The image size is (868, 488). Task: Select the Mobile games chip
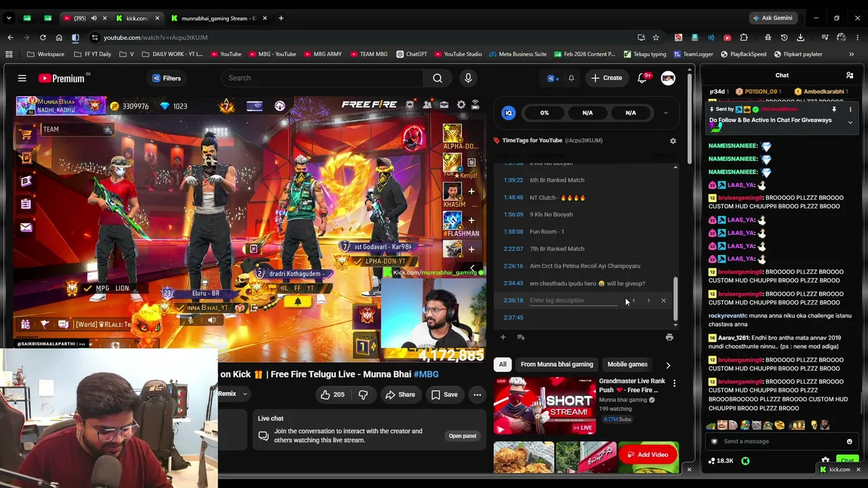(627, 365)
